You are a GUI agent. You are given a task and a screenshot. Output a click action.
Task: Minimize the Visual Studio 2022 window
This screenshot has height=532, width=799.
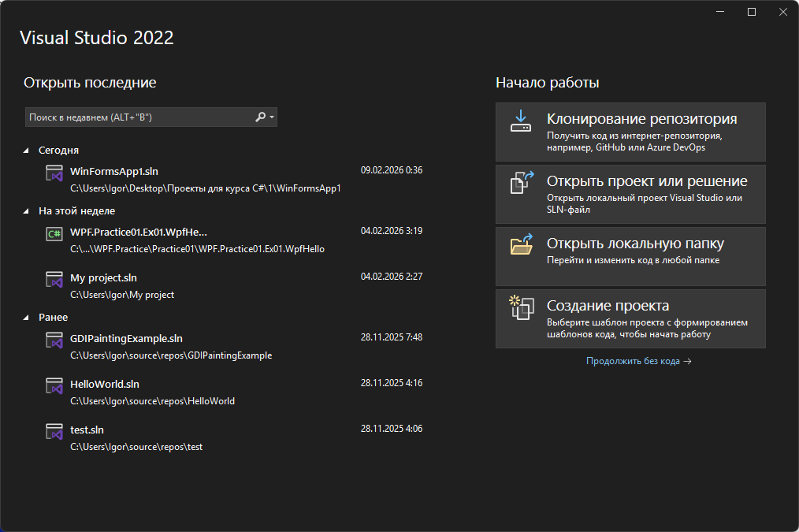pyautogui.click(x=720, y=12)
